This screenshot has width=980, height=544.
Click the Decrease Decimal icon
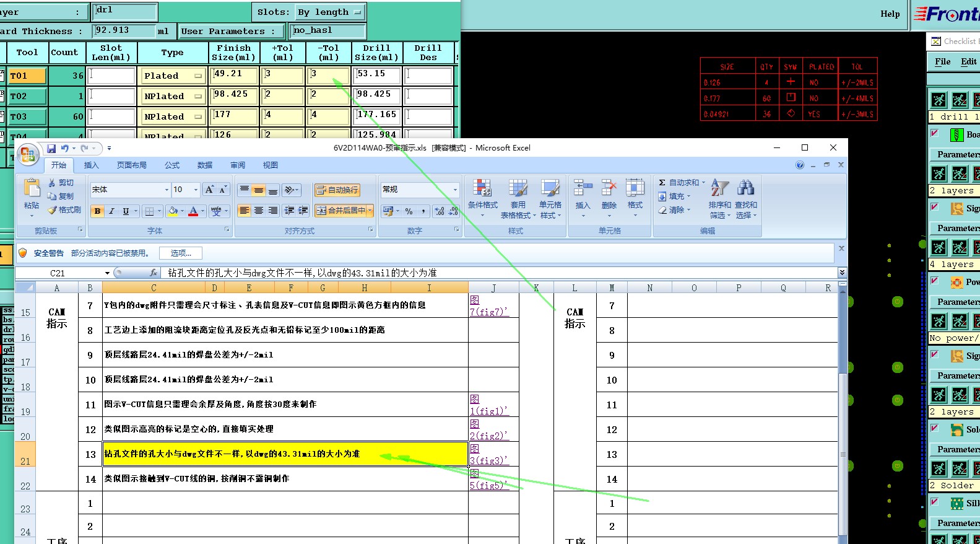click(454, 211)
